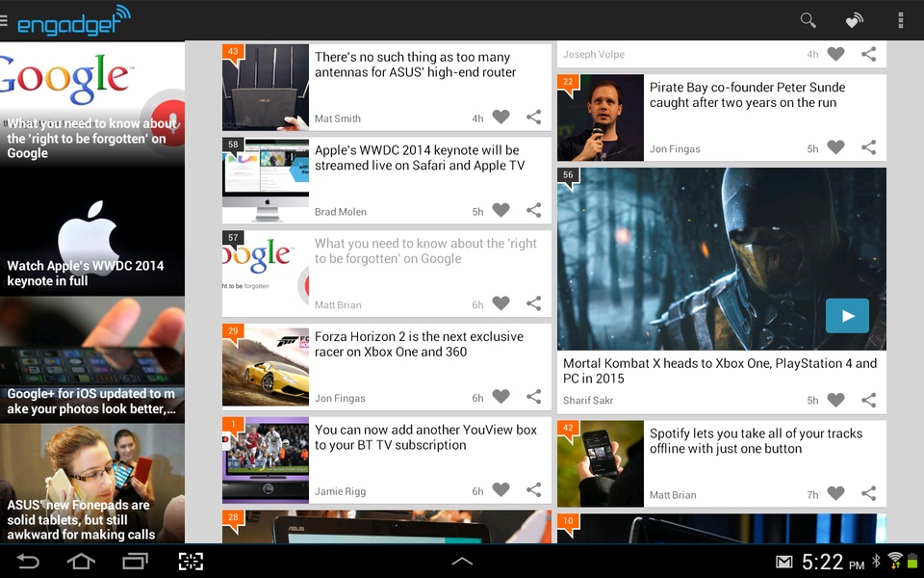Open the saved favorites heart in top bar
This screenshot has height=578, width=924.
click(854, 20)
